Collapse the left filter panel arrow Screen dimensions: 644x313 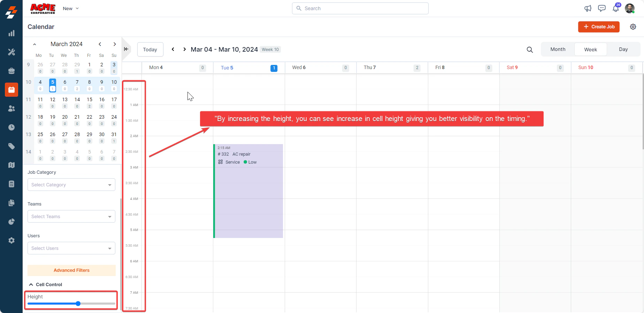coord(126,49)
